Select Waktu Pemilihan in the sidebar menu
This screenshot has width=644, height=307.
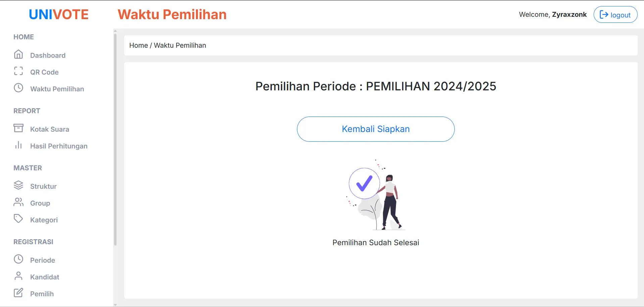click(57, 89)
